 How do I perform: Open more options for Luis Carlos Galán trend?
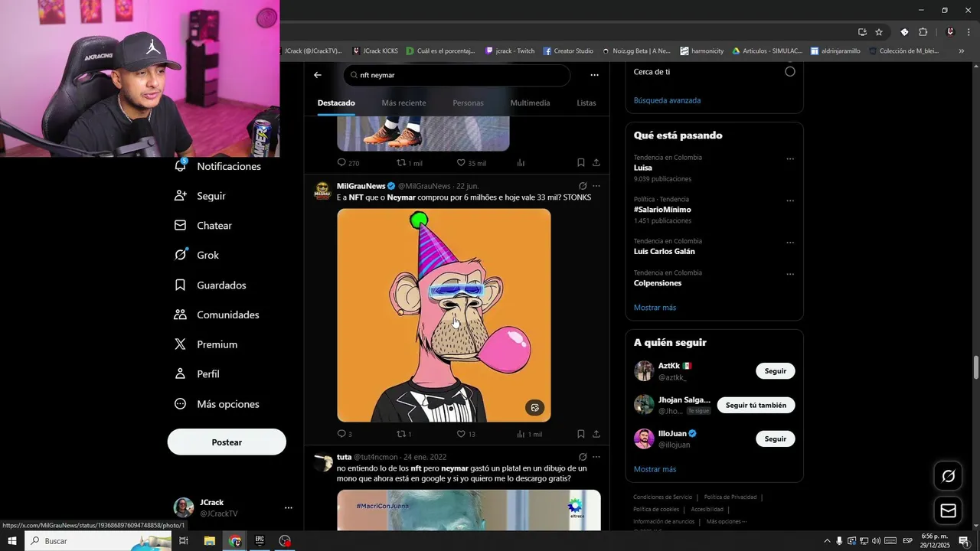pos(790,243)
